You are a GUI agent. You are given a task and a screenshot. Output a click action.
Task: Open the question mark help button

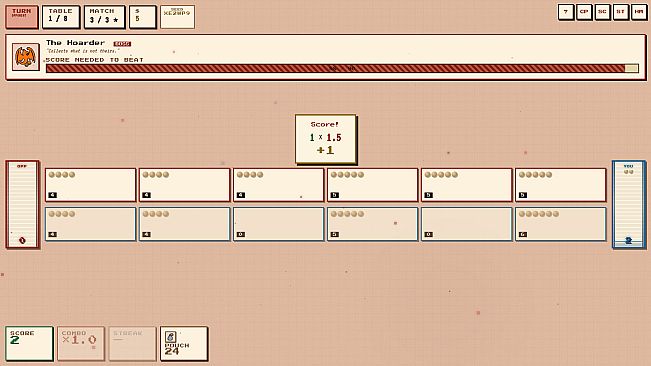[x=565, y=12]
